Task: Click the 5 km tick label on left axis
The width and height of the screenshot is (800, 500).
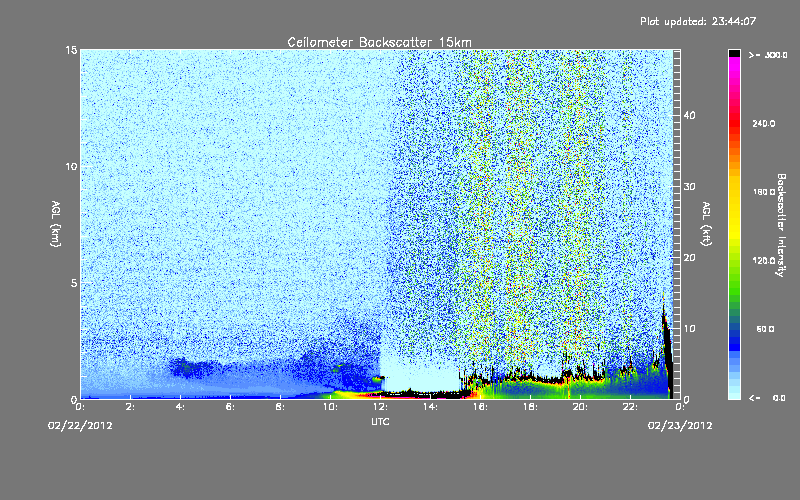Action: coord(74,283)
